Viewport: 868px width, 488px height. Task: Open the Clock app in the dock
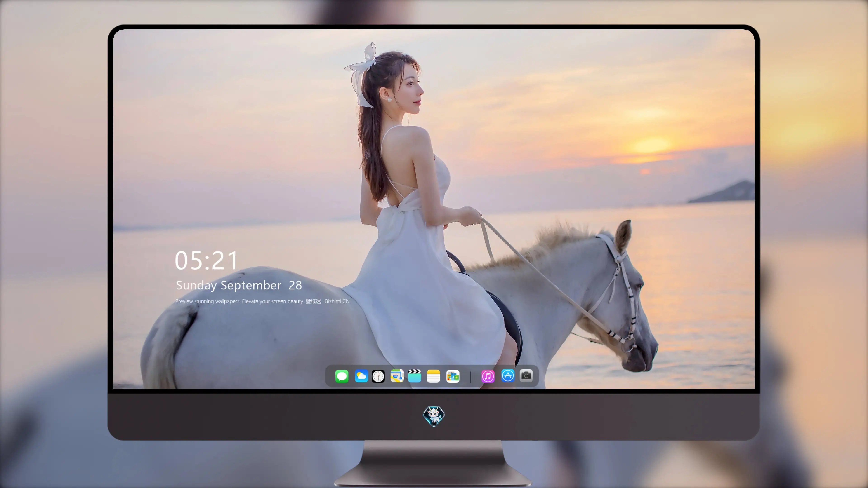click(x=378, y=376)
